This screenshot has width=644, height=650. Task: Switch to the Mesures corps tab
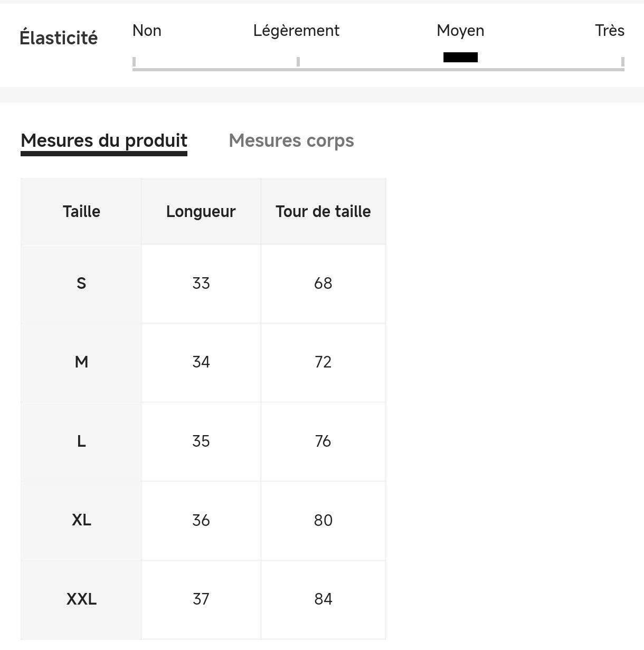coord(291,140)
